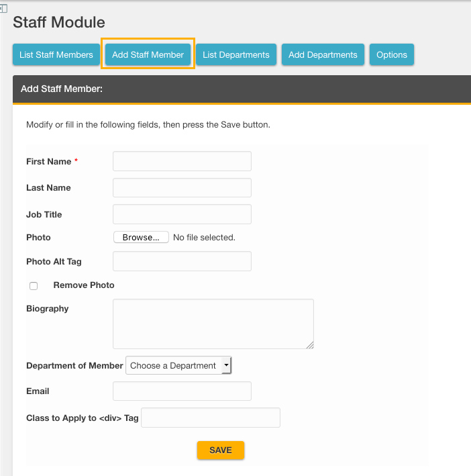
Task: Click the Photo Alt Tag text field
Action: click(182, 261)
